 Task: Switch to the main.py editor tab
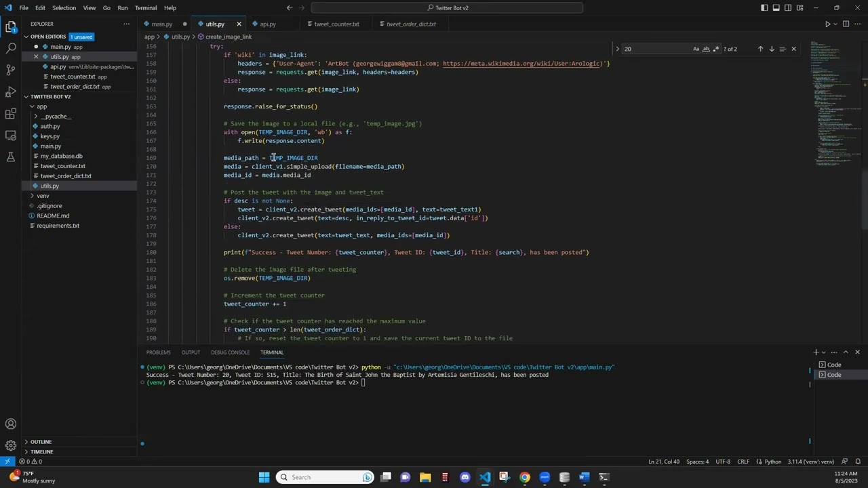point(161,24)
